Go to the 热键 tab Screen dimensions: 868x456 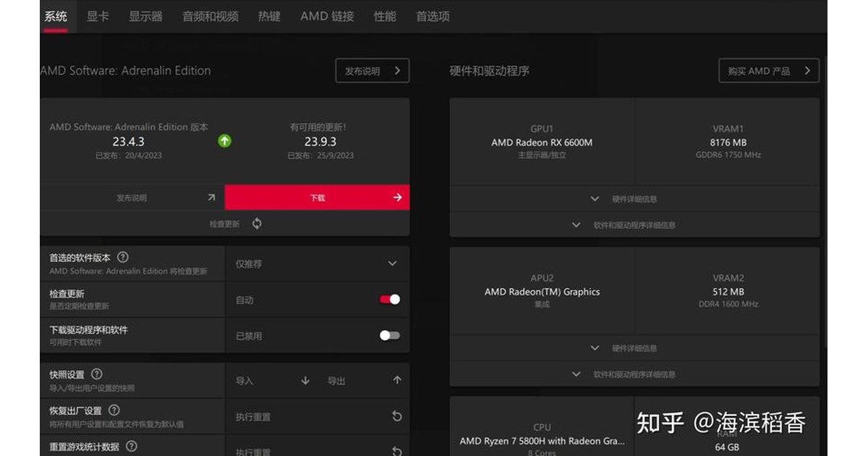tap(269, 16)
